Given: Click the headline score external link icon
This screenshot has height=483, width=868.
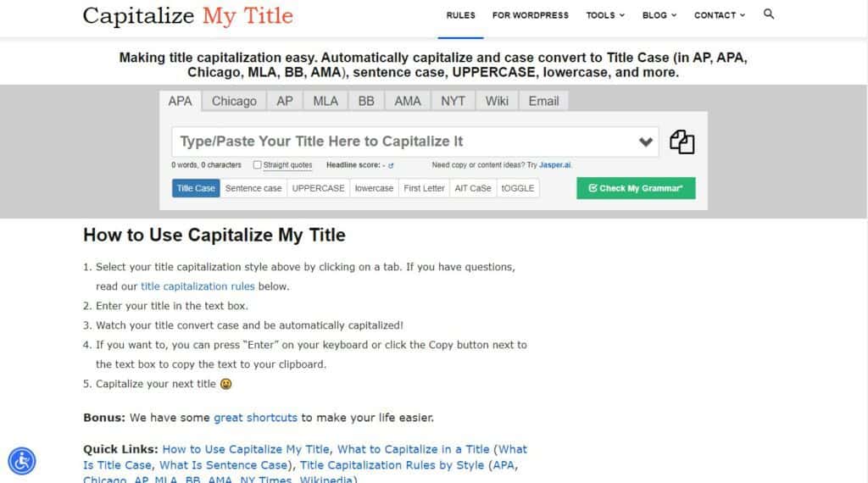Looking at the screenshot, I should tap(391, 165).
